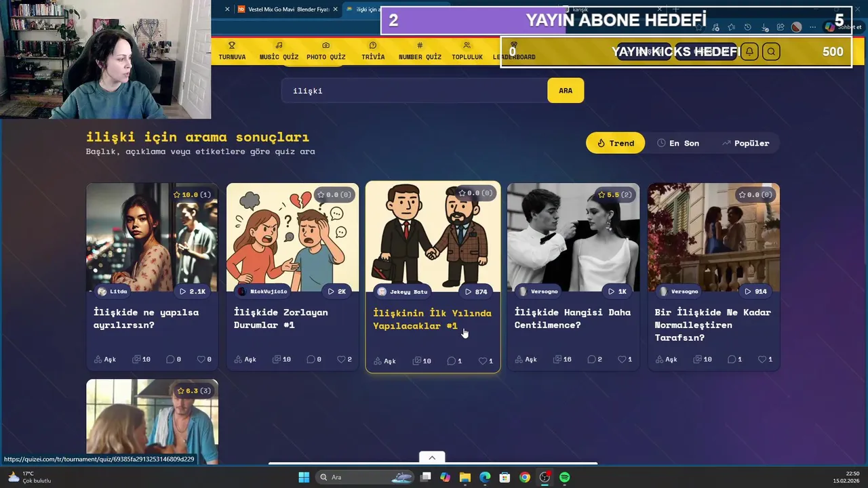Click the notification bell icon in the header
868x488 pixels.
(749, 52)
